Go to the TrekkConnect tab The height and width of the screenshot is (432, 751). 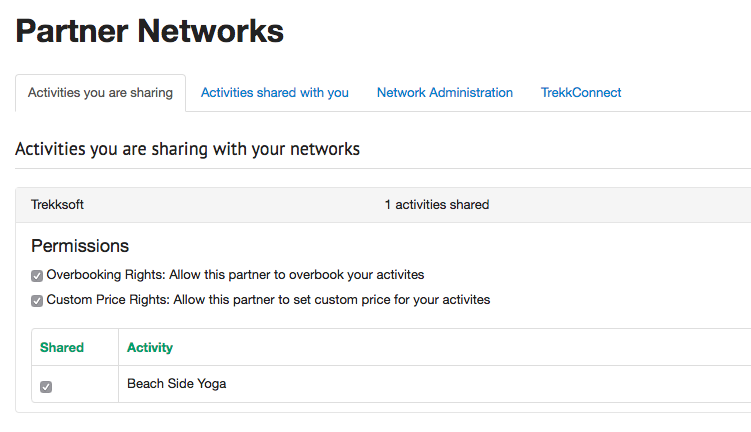tap(581, 93)
